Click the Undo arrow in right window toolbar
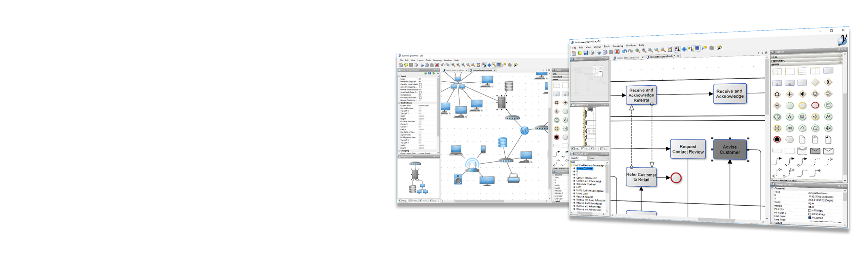This screenshot has height=270, width=868. point(624,51)
